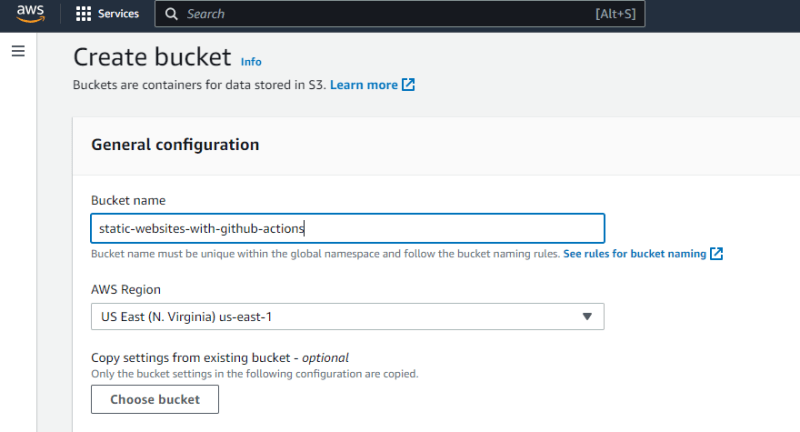The height and width of the screenshot is (432, 800).
Task: Expand the hamburger side navigation menu
Action: pos(18,51)
